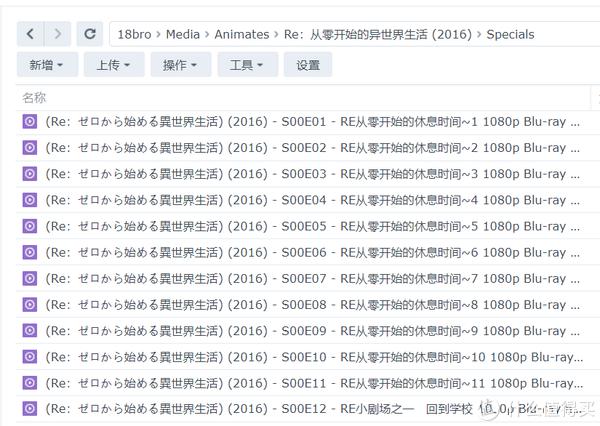Go forward with the right arrow button
The image size is (600, 426).
tap(57, 34)
